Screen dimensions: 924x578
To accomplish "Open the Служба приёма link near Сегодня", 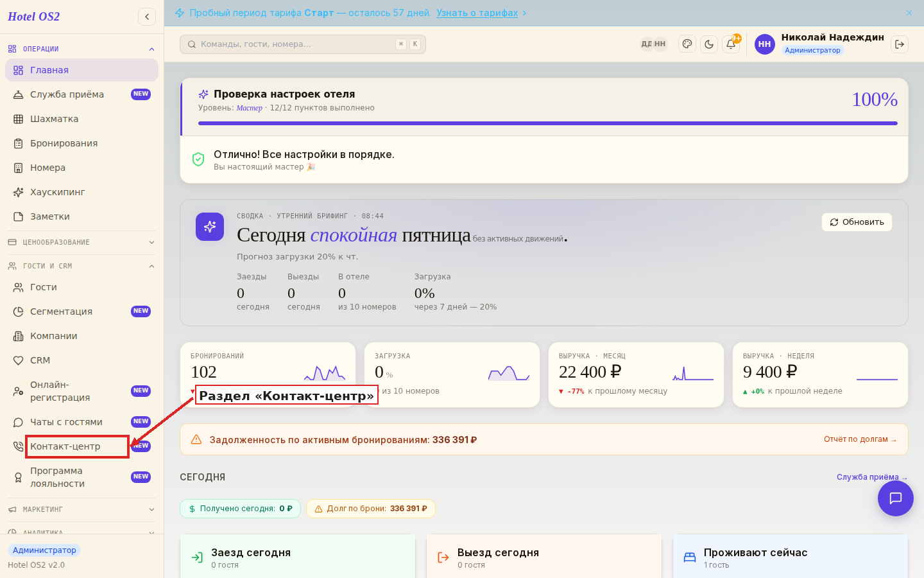I will [x=872, y=477].
